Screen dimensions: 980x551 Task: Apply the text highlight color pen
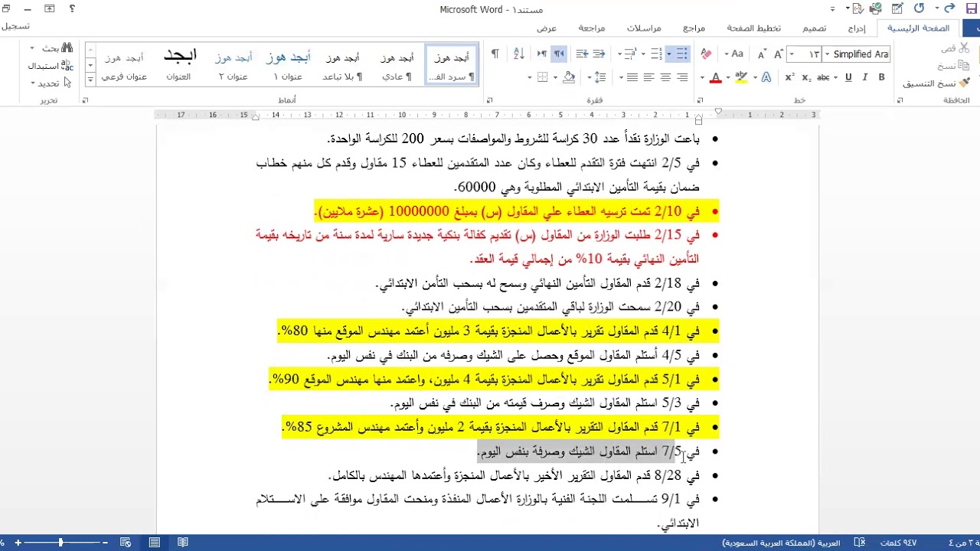[x=740, y=77]
